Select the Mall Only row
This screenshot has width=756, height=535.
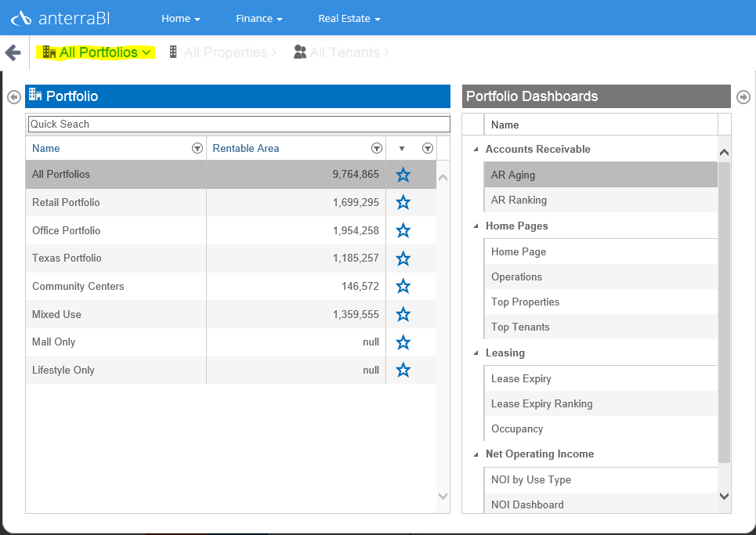[x=231, y=342]
